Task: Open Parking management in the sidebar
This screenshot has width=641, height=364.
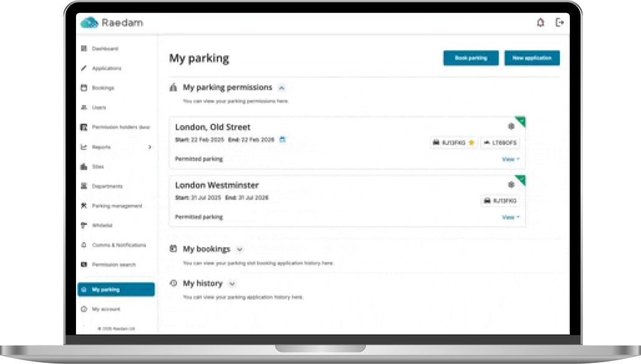Action: point(116,206)
